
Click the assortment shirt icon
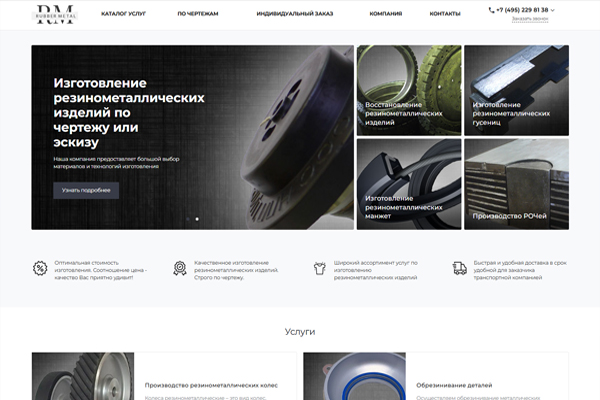[320, 268]
